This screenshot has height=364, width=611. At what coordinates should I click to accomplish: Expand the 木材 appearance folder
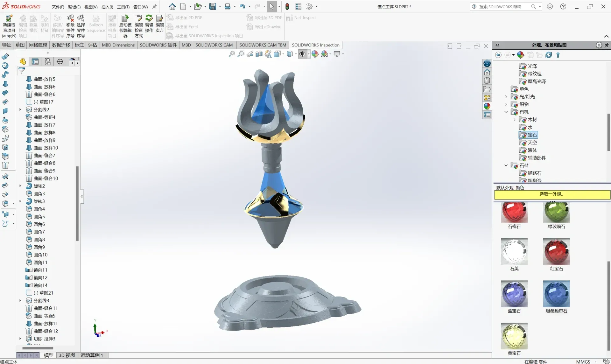point(514,120)
